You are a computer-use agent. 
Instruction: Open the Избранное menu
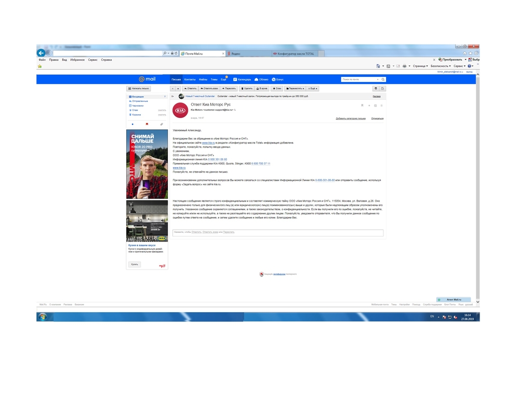[x=77, y=60]
